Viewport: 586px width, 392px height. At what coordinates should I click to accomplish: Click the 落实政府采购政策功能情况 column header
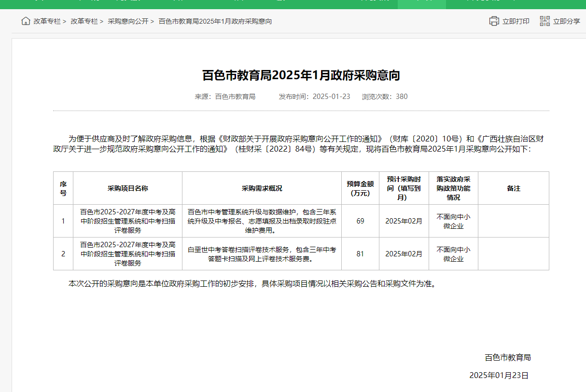(x=454, y=188)
